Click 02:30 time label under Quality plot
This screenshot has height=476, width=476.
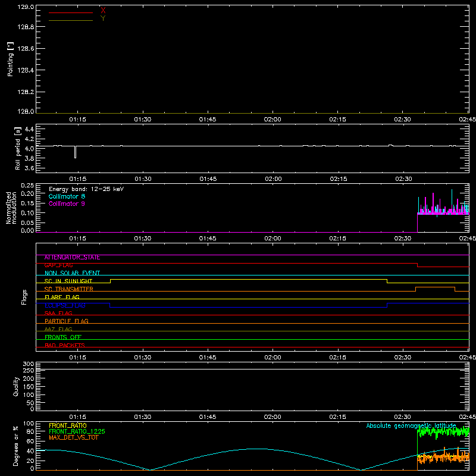(403, 417)
